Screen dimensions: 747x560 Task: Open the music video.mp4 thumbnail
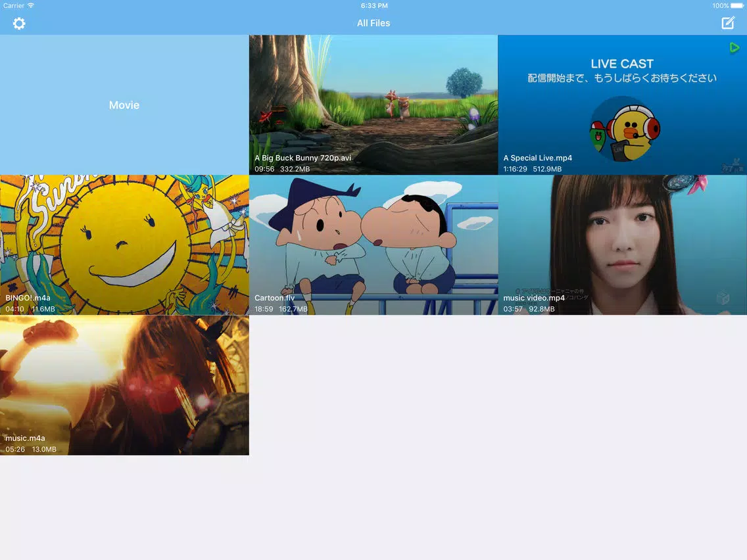(x=622, y=245)
